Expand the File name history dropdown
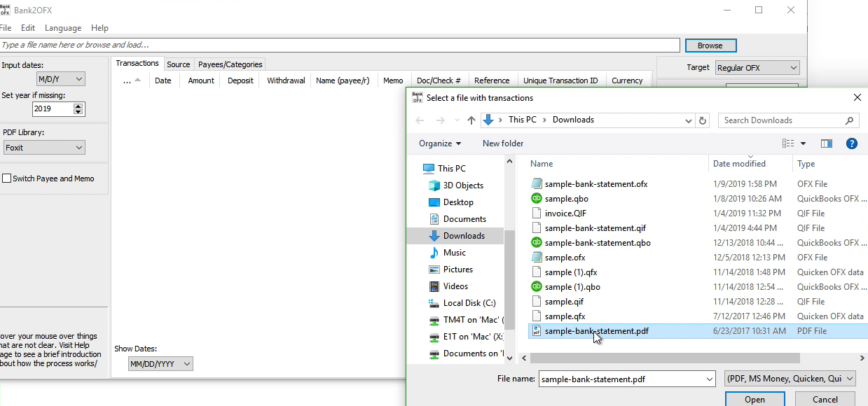 click(709, 379)
